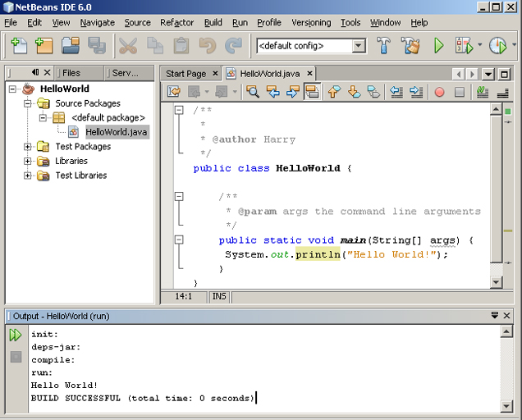The height and width of the screenshot is (420, 522).
Task: Open the Refactor menu
Action: 176,23
